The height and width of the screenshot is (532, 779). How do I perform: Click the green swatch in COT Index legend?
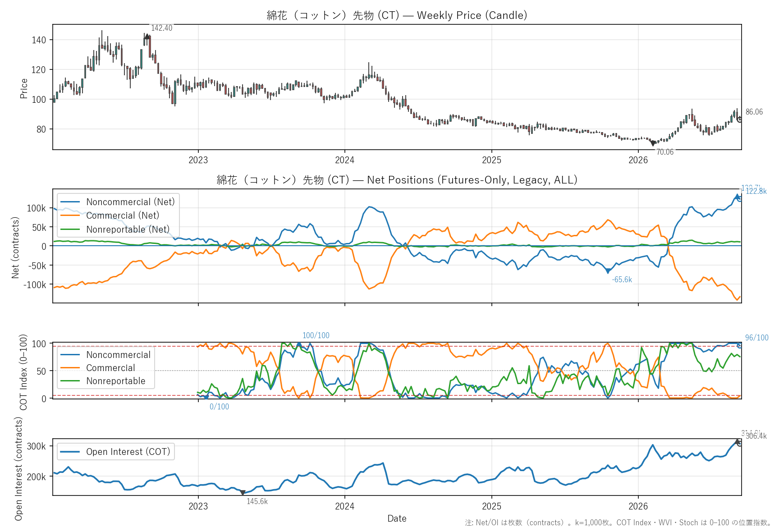70,381
